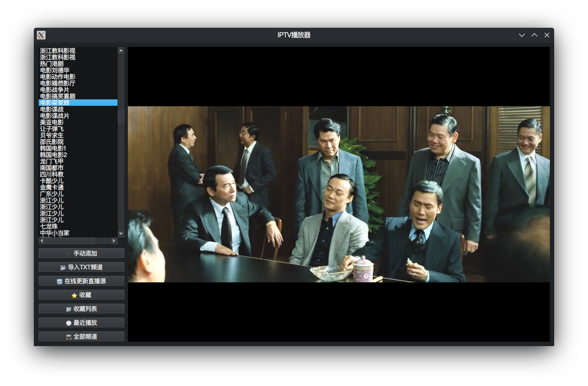Minimize the IPTV播放器 window
The width and height of the screenshot is (588, 386).
[x=522, y=35]
